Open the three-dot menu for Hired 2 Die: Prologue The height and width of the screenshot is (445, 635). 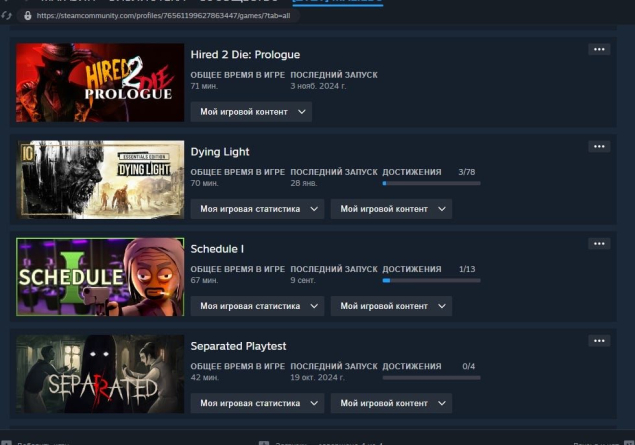(599, 49)
